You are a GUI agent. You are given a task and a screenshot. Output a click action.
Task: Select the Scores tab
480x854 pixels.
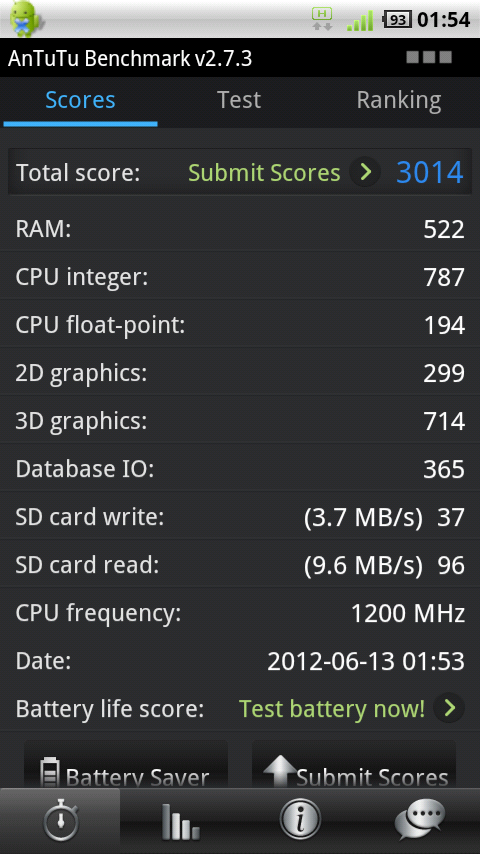click(x=80, y=101)
